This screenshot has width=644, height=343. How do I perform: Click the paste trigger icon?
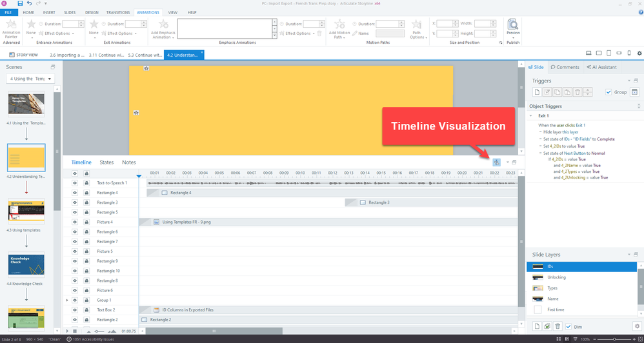[568, 92]
